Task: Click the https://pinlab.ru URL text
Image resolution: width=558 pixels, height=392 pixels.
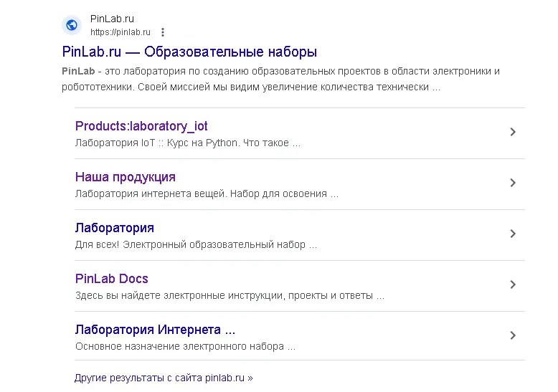Action: point(120,32)
